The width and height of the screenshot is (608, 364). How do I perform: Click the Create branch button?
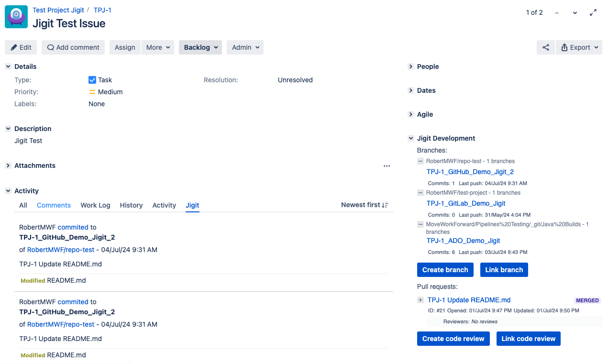(x=445, y=270)
